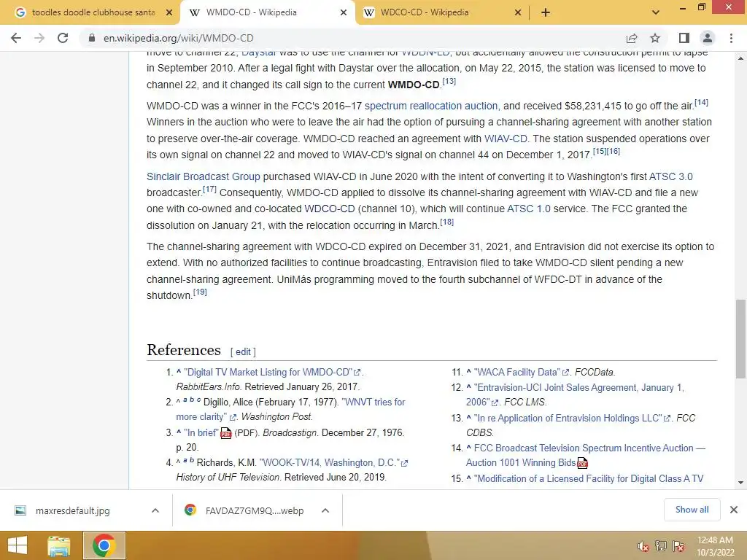Screen dimensions: 747x560
Task: Click the scrollbar down arrow
Action: tap(741, 483)
